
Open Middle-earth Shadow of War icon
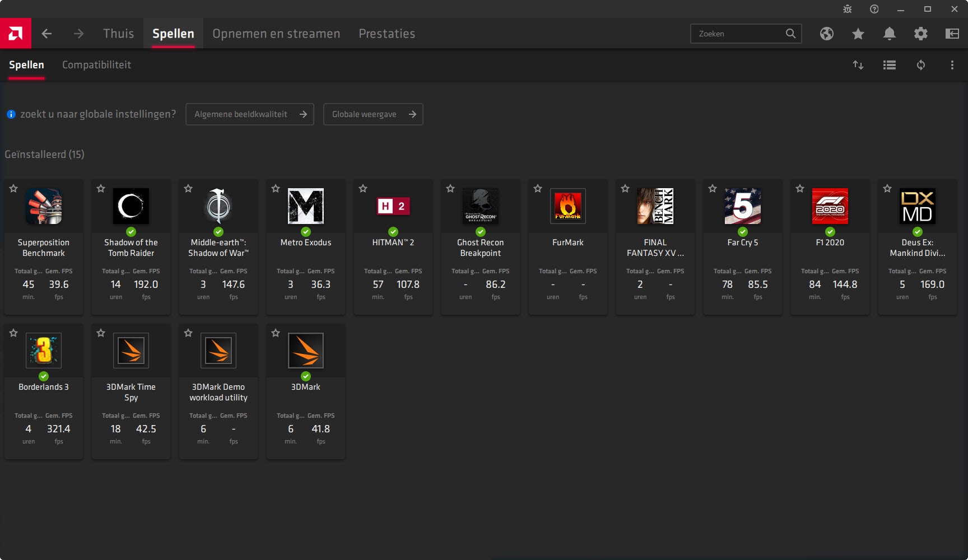218,206
